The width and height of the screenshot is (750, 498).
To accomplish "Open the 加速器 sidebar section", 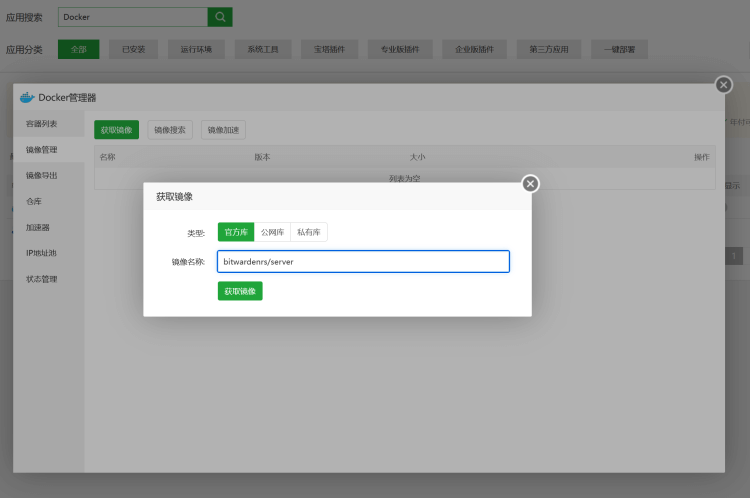I will 38,227.
